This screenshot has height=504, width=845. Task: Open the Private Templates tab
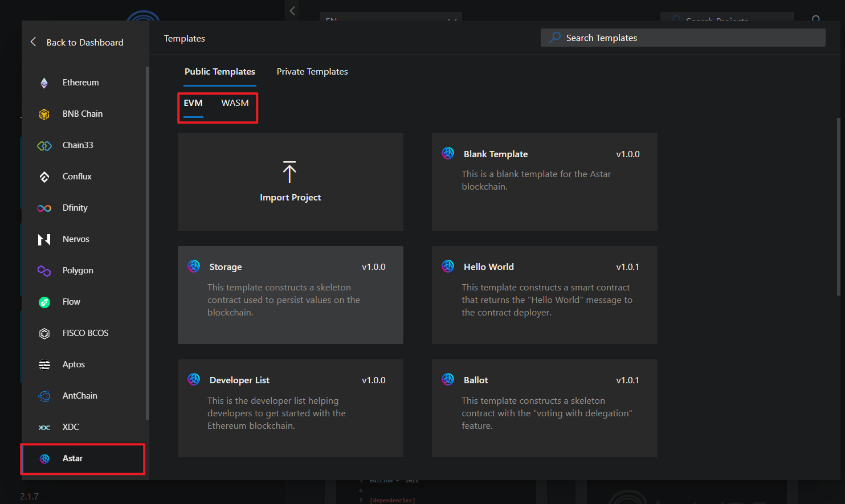pyautogui.click(x=312, y=72)
